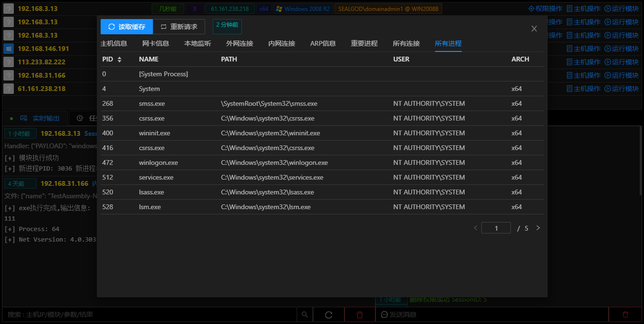Viewport: 644px width, 324px height.
Task: Click the page number input field
Action: (496, 228)
